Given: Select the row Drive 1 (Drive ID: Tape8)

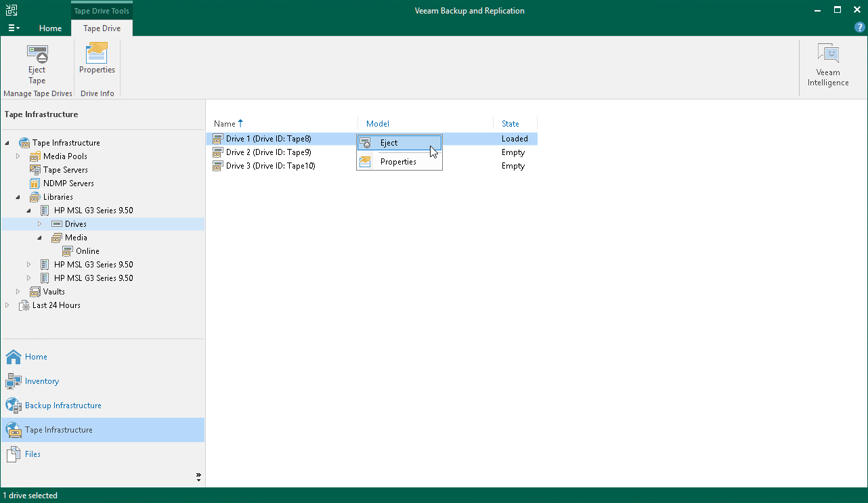Looking at the screenshot, I should [372, 139].
